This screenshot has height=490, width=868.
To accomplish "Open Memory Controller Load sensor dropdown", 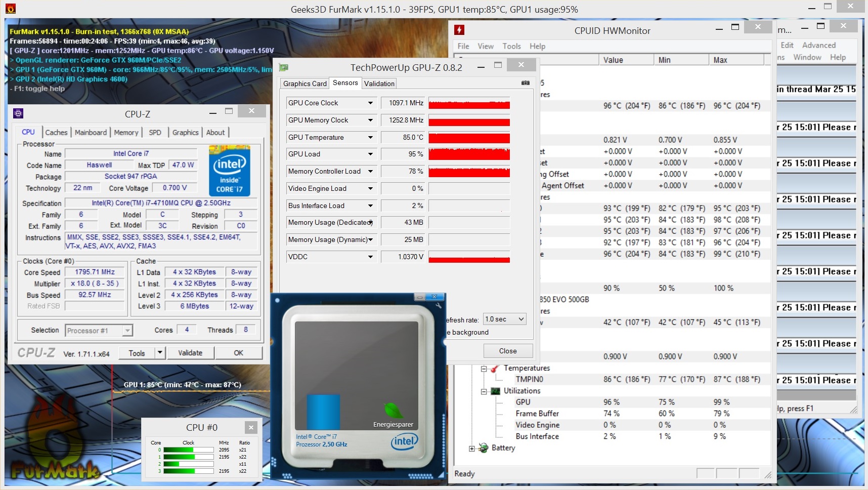I will tap(370, 172).
